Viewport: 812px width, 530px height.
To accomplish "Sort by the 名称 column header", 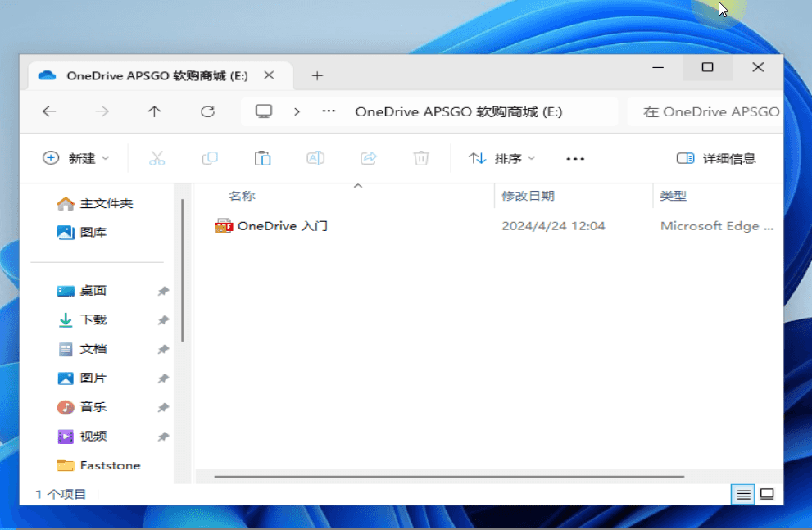I will [x=242, y=196].
